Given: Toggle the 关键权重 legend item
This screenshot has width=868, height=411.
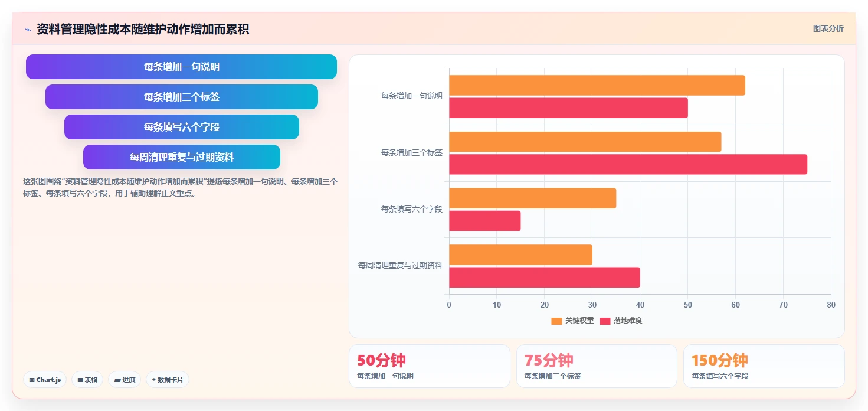Looking at the screenshot, I should [x=572, y=321].
